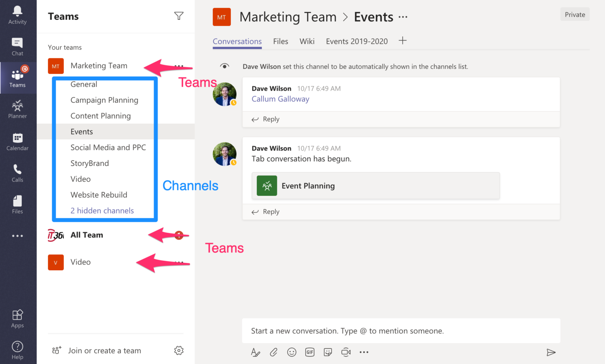The width and height of the screenshot is (605, 364).
Task: Select the Events channel
Action: click(x=115, y=132)
